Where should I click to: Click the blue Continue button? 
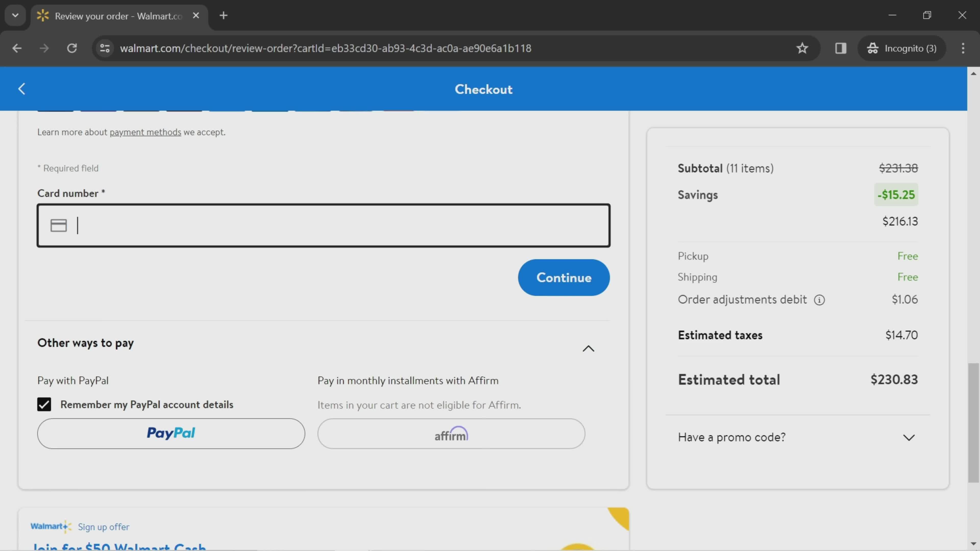pyautogui.click(x=563, y=278)
